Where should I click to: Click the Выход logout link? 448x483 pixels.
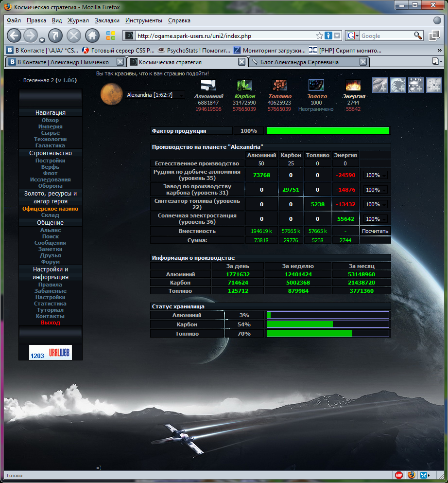coord(51,323)
